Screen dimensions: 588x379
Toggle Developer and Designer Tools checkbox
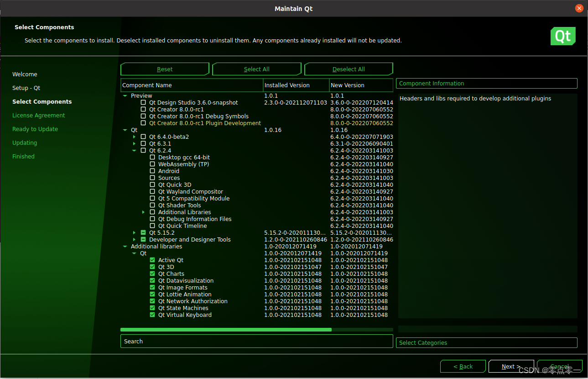pyautogui.click(x=143, y=240)
